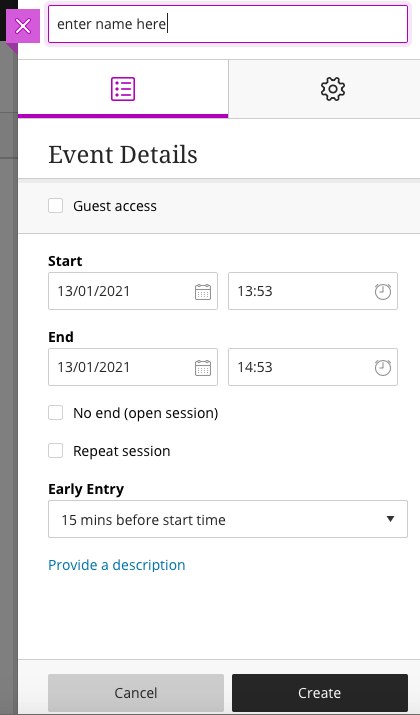Viewport: 420px width, 715px height.
Task: Open the End time clock icon
Action: [383, 368]
